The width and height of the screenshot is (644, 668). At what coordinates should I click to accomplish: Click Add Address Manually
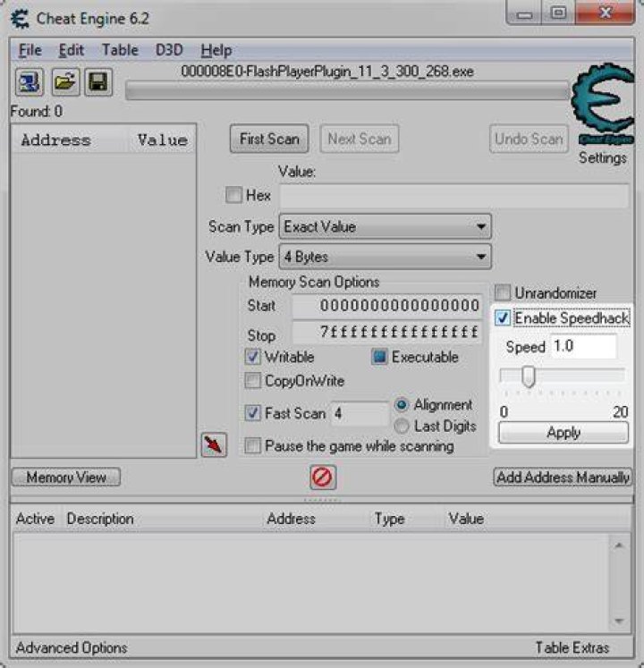pyautogui.click(x=563, y=478)
